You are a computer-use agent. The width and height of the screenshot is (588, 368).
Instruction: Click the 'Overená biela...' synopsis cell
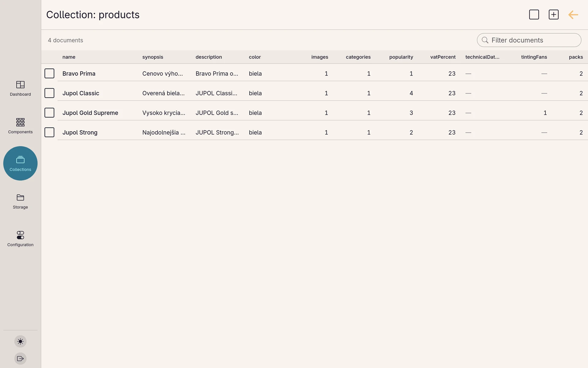click(164, 93)
